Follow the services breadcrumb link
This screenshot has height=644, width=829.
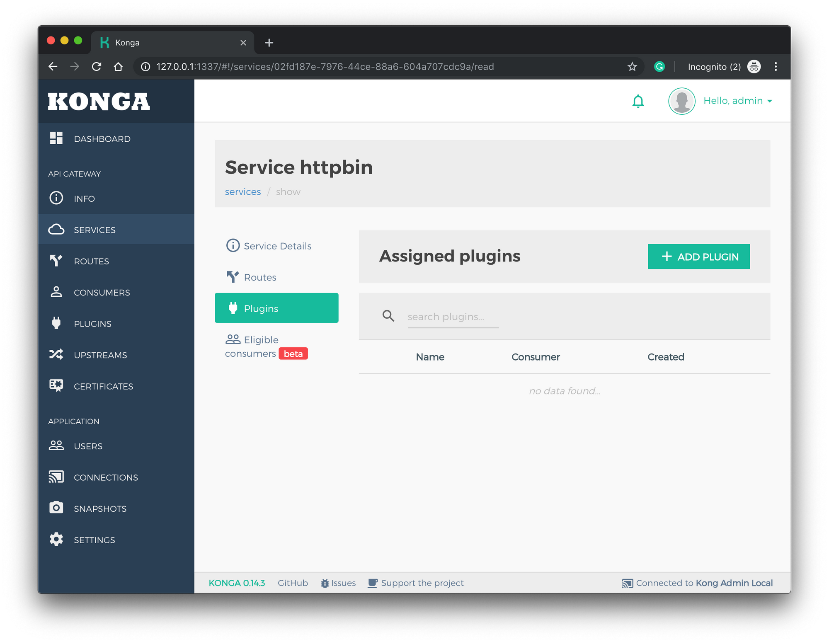coord(243,191)
